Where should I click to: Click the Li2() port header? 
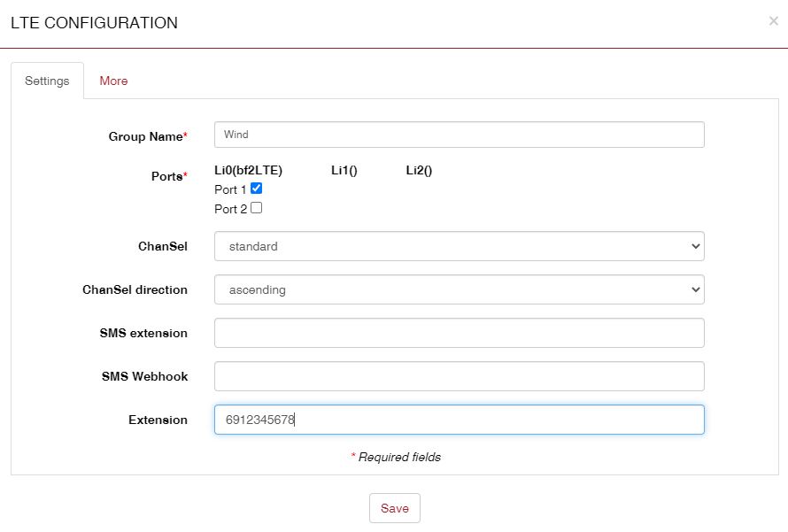coord(419,171)
